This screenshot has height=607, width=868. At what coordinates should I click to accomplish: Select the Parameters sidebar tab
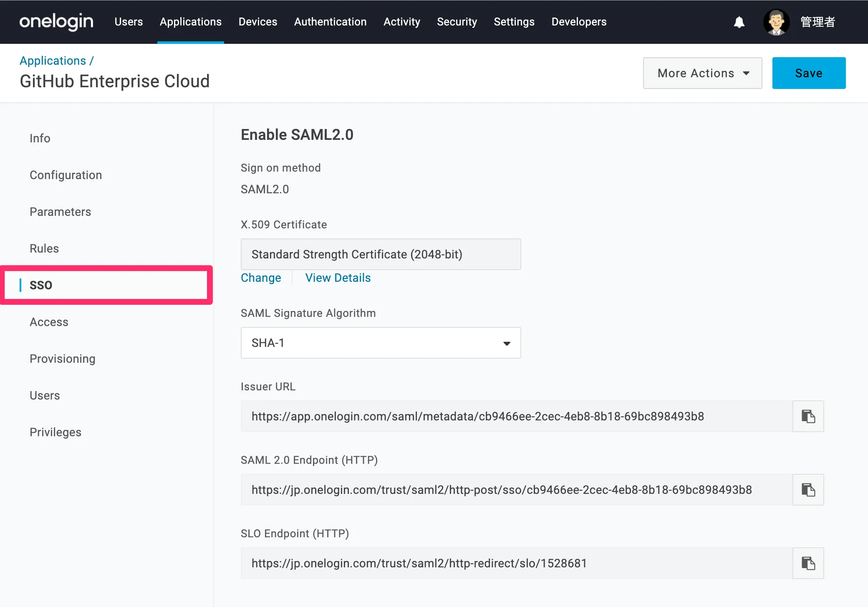click(x=60, y=212)
